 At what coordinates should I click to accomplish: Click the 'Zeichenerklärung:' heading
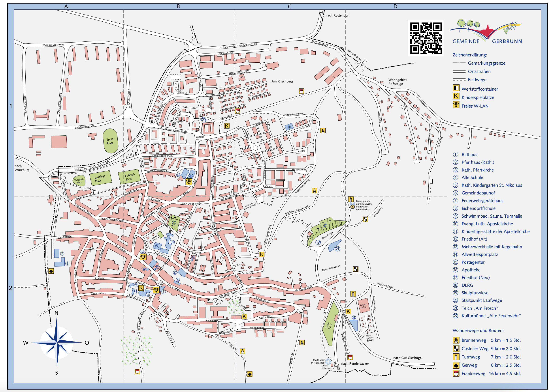(470, 55)
